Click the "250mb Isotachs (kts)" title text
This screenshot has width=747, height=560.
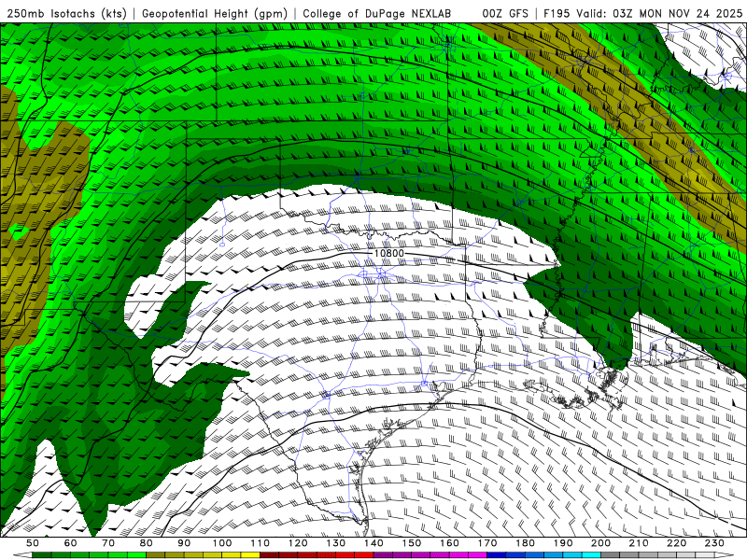tap(67, 13)
